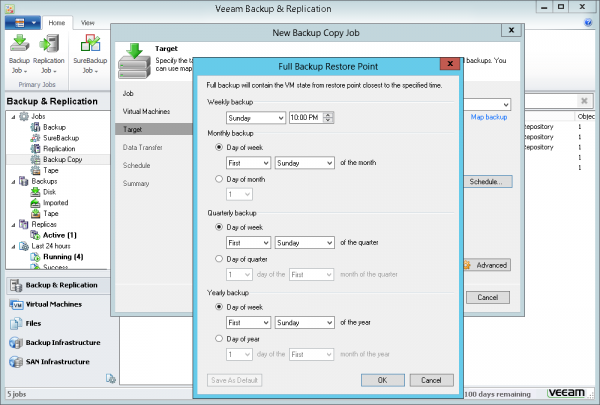Select Quarterly backup Day of quarter radio

(x=220, y=258)
